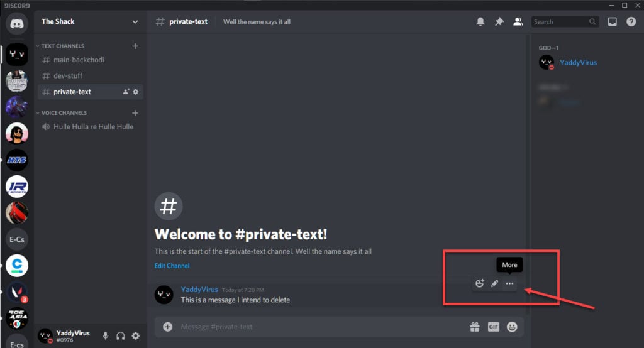Toggle channel notification bell
Screen dimensions: 644x348
[x=480, y=22]
